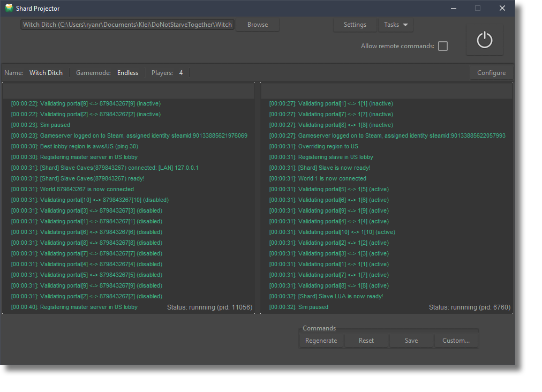Click log line 'Best lobby region is aws/US (ping 30)'

[x=74, y=146]
